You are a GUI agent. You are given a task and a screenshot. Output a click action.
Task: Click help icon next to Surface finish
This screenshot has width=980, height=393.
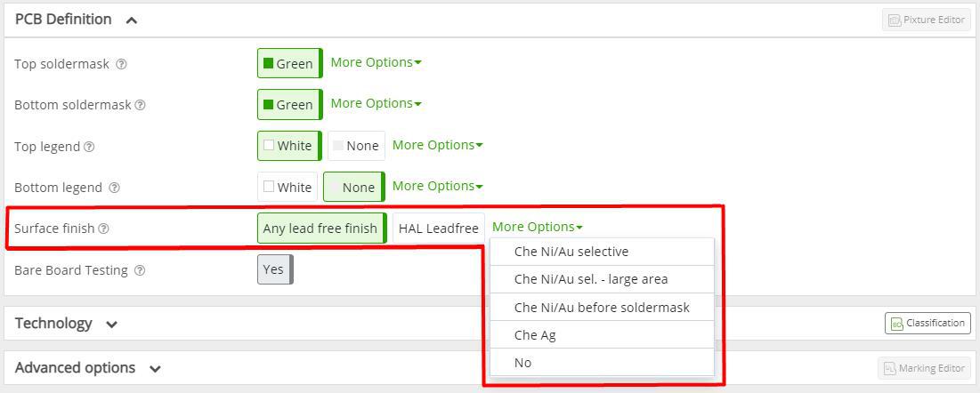(104, 229)
